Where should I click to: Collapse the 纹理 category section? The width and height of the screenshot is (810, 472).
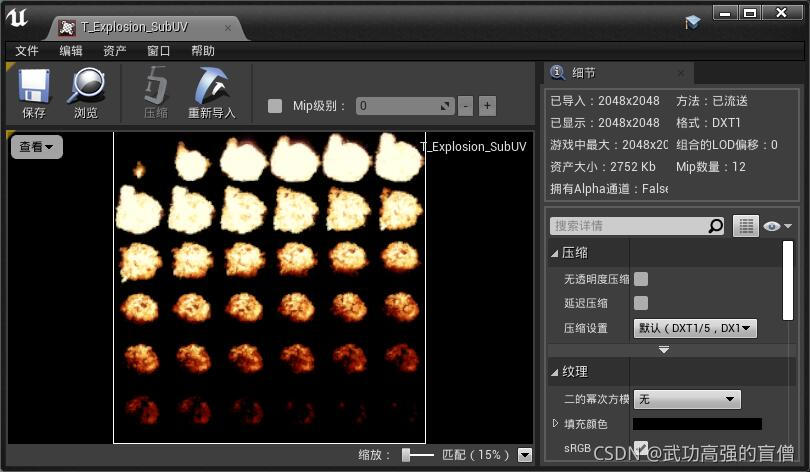[555, 372]
